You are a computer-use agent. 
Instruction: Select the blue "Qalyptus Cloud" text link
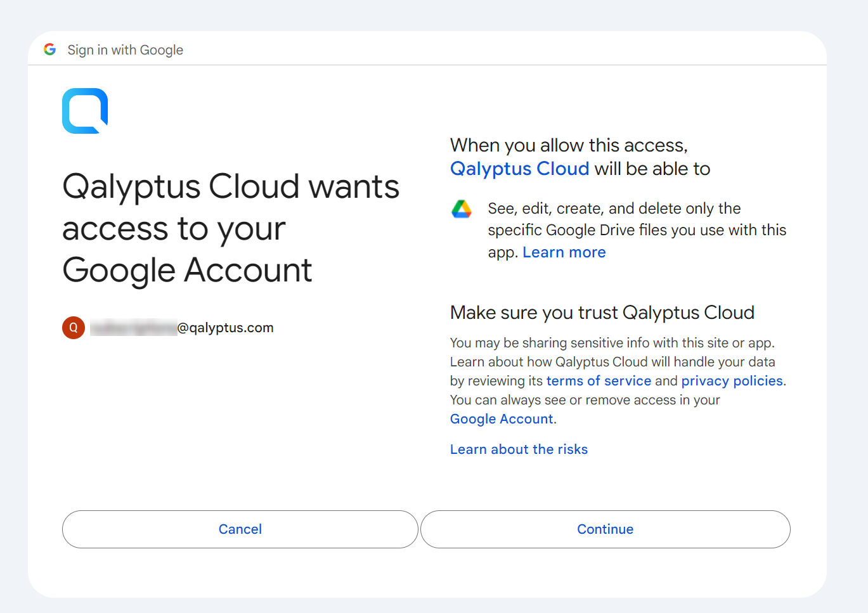(x=519, y=169)
